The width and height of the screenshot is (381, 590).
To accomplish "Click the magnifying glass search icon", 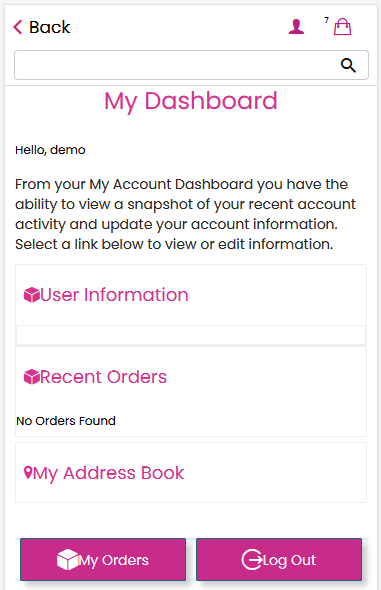I will [x=348, y=65].
